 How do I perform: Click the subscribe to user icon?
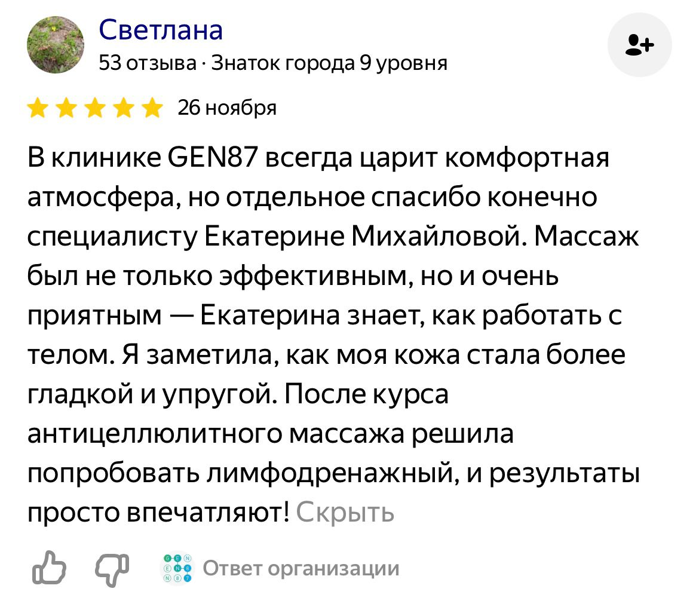pos(639,45)
